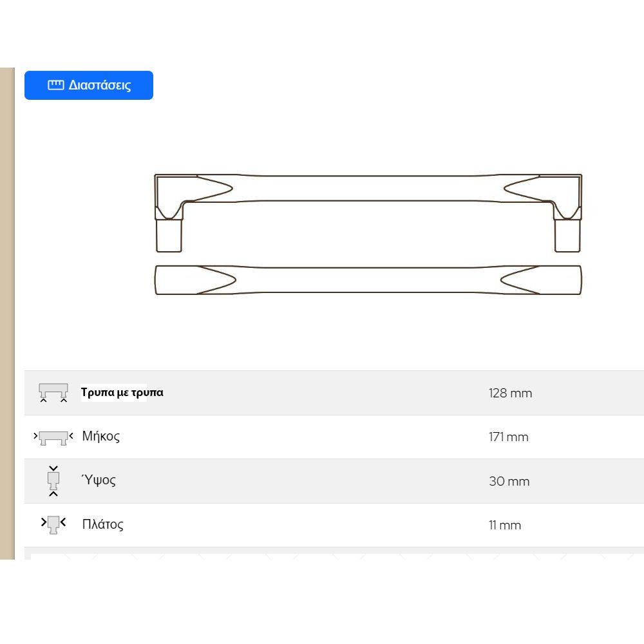The width and height of the screenshot is (644, 644).
Task: Click the panel below the Πλάτος row
Action: 335,554
